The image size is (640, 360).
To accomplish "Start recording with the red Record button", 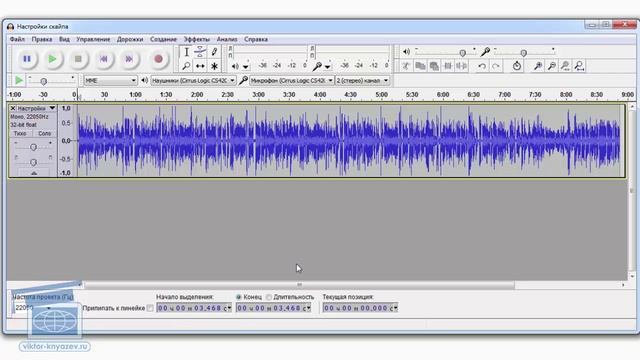I will pyautogui.click(x=158, y=59).
